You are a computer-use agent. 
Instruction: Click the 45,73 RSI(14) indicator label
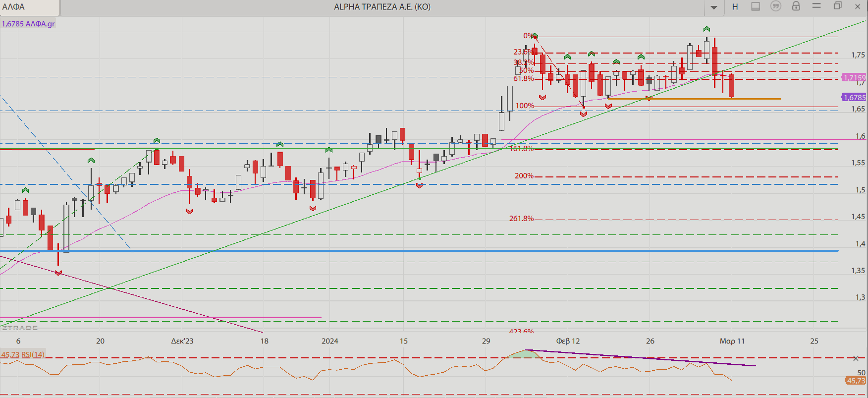pos(23,354)
